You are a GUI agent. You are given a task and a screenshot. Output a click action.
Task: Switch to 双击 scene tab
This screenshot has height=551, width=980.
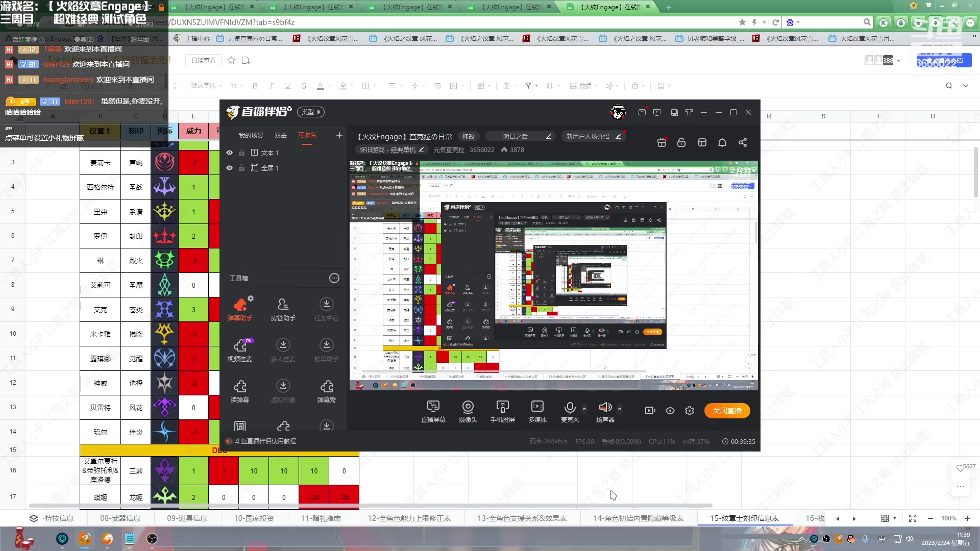[280, 135]
